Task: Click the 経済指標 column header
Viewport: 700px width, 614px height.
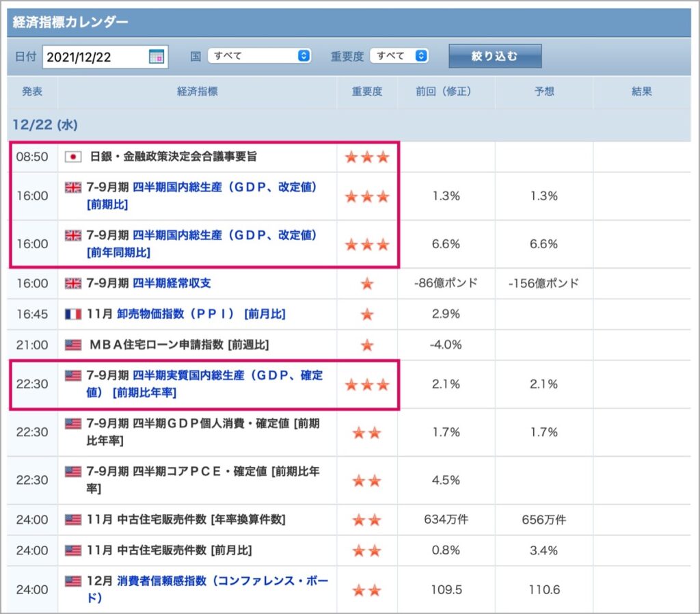Action: (x=198, y=92)
